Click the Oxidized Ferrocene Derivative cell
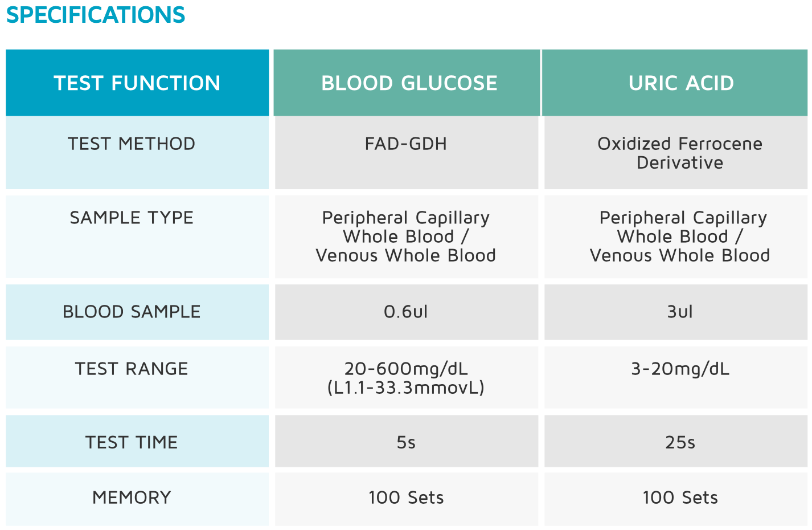812x530 pixels. (676, 153)
